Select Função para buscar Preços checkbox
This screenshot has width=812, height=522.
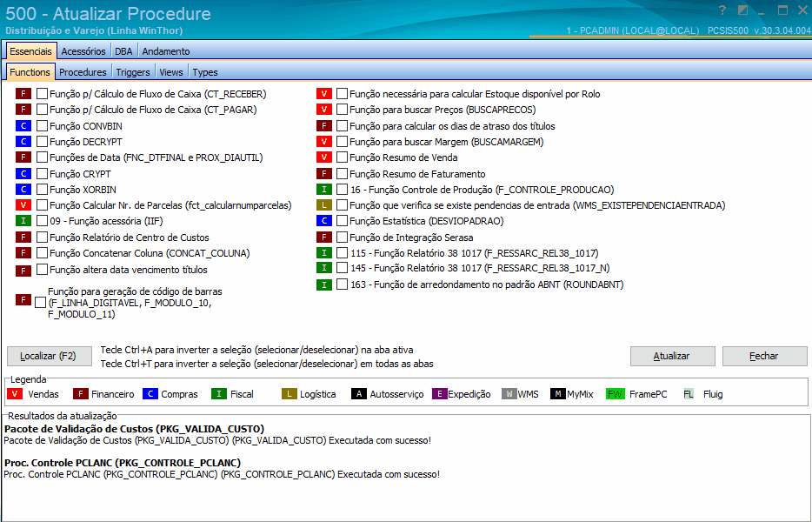pyautogui.click(x=342, y=110)
